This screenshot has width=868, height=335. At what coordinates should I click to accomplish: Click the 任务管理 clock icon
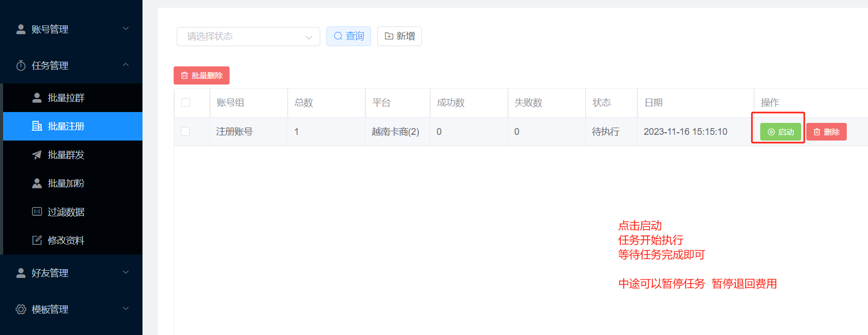(x=21, y=66)
